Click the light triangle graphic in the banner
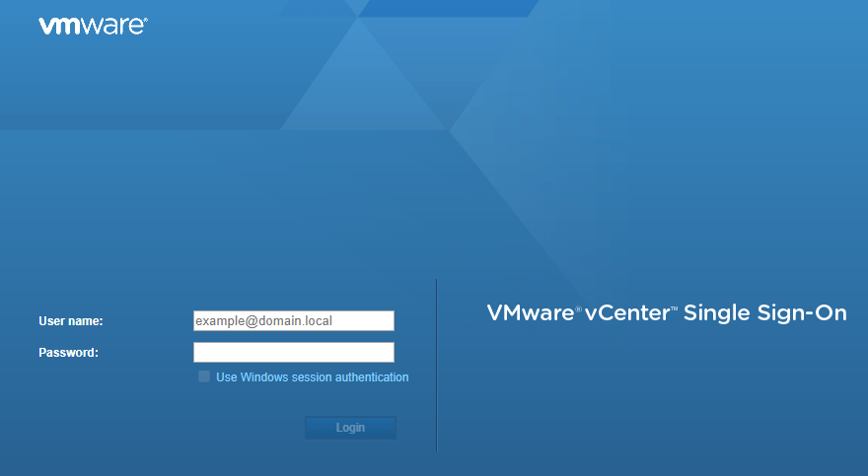Screen dimensions: 868x476 click(365, 84)
